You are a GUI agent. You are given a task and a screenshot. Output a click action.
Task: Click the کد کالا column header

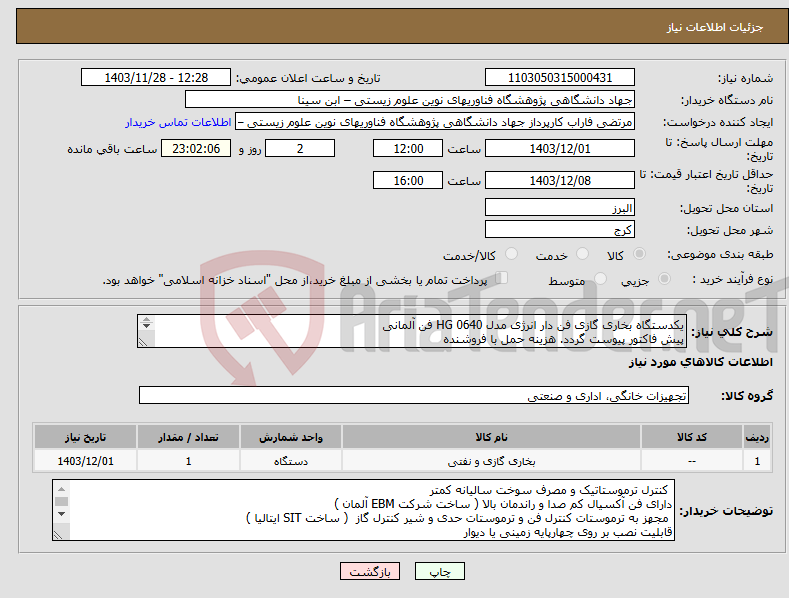[x=692, y=437]
